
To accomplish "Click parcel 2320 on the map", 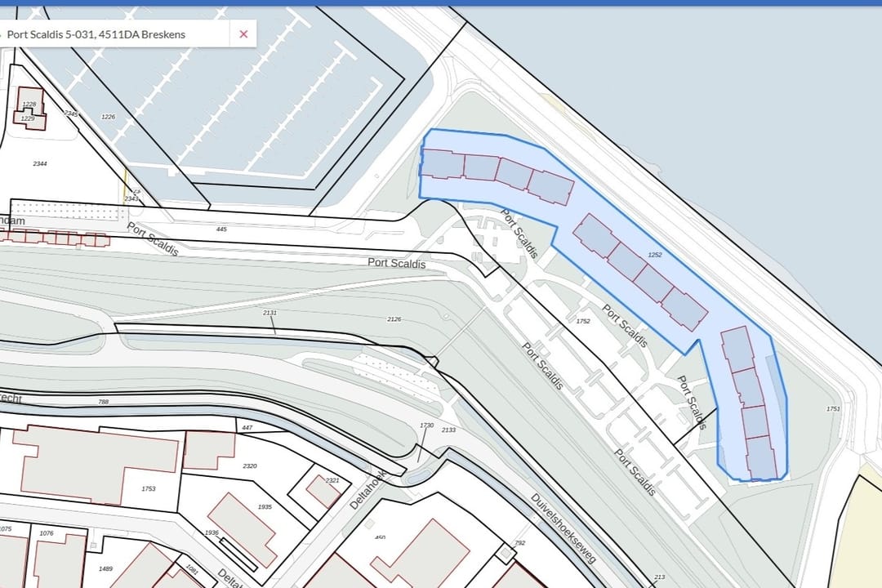I will click(x=250, y=466).
